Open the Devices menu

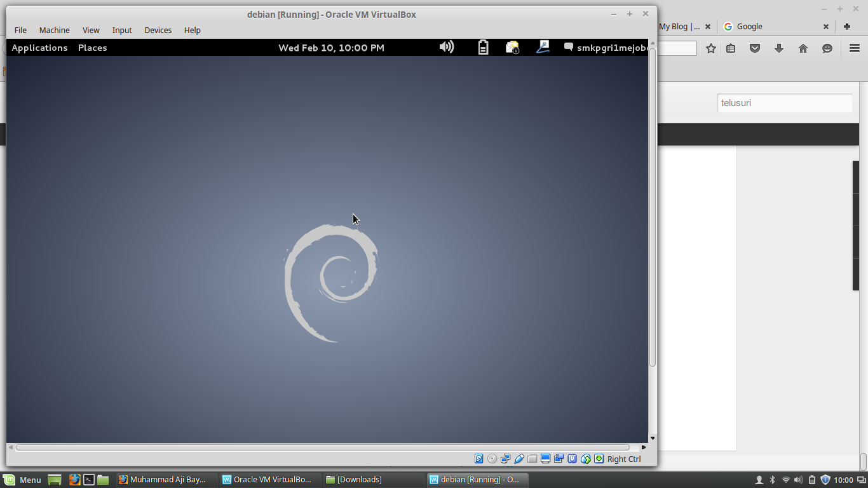(x=158, y=30)
